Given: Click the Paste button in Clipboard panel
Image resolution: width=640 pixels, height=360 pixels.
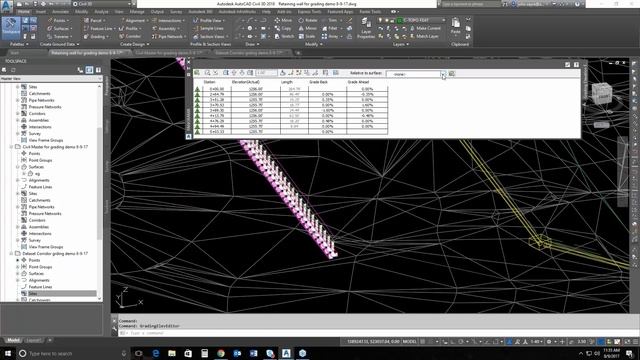Looking at the screenshot, I should click(x=456, y=25).
